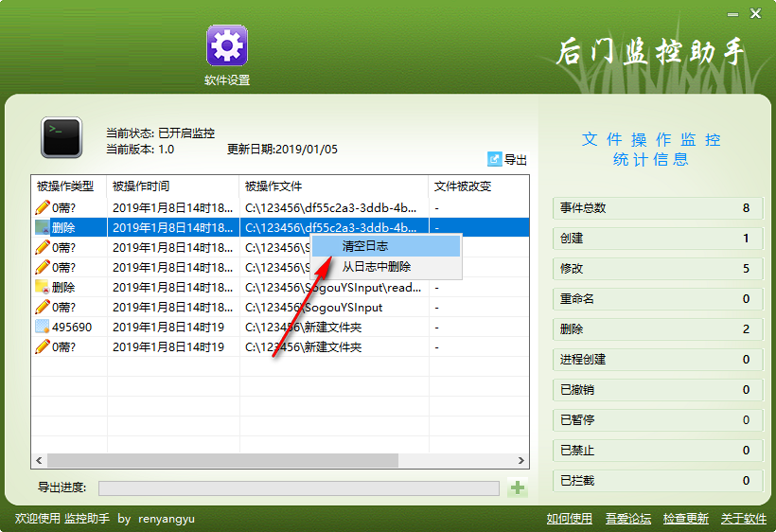Open the 软件设置 gear icon
776x532 pixels.
pyautogui.click(x=227, y=45)
